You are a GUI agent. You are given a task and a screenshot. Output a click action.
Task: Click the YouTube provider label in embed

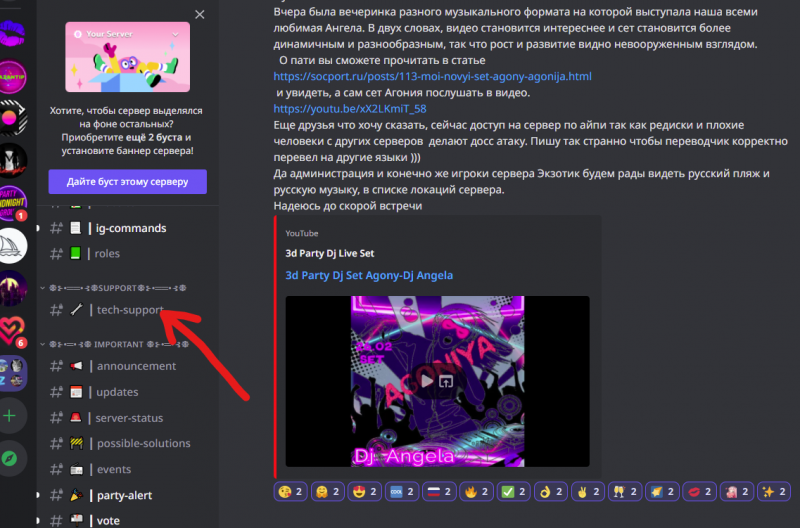pos(302,233)
